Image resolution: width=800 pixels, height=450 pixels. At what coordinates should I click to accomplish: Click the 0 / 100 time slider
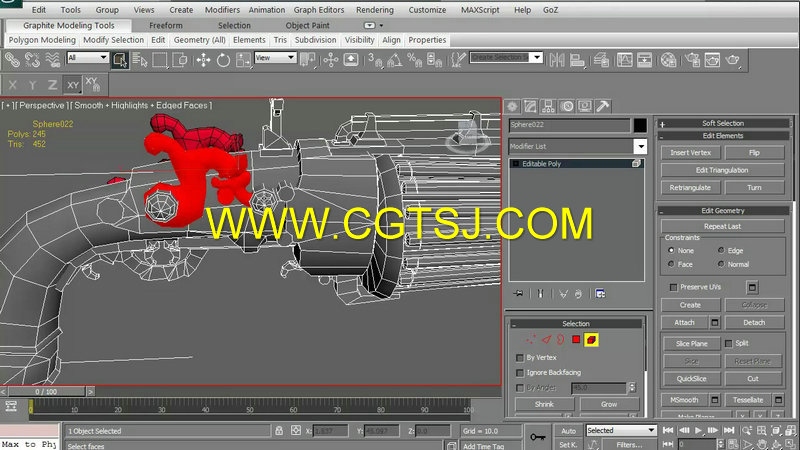[46, 392]
